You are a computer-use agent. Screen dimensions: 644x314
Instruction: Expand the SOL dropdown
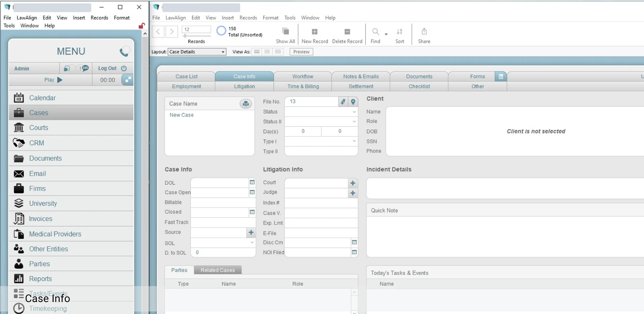[x=252, y=242]
